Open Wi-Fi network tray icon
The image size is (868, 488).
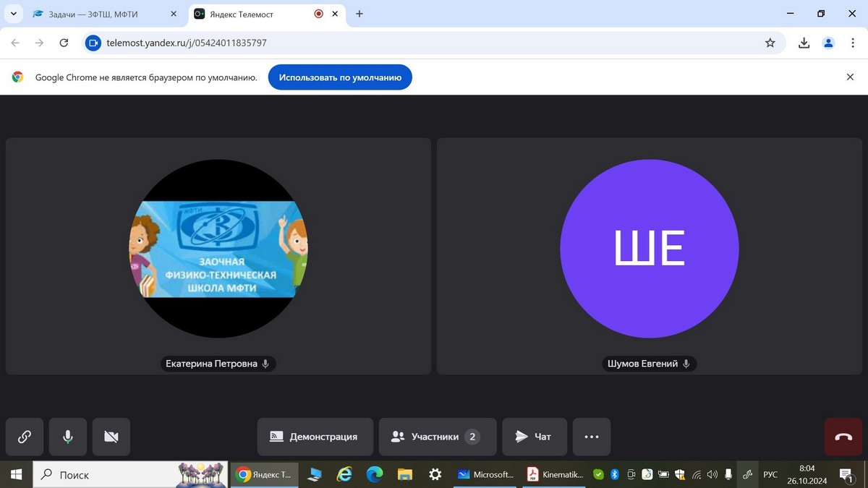click(696, 474)
